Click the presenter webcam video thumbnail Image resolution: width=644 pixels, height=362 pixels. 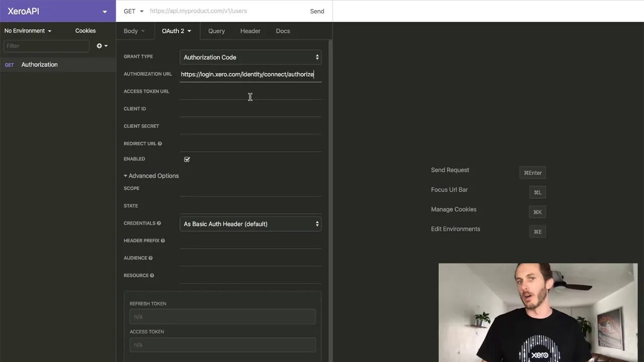tap(538, 312)
